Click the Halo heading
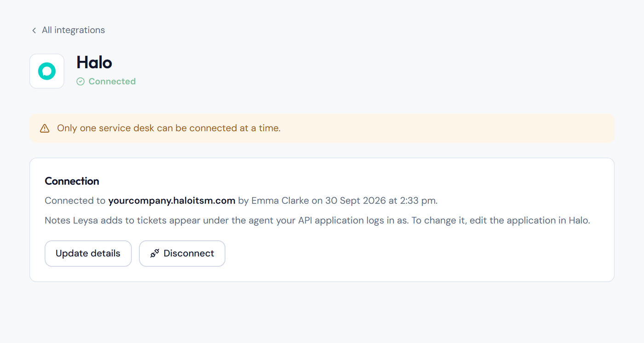Viewport: 644px width, 343px height. 94,63
